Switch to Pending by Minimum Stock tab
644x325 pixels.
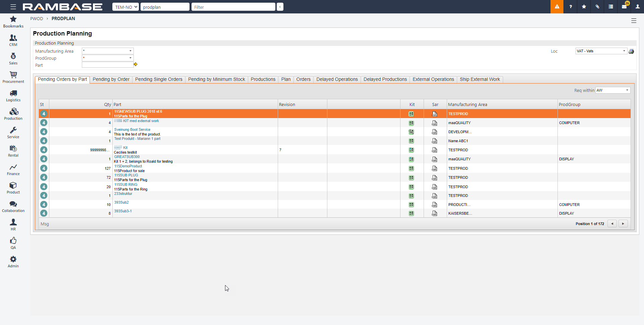click(x=216, y=79)
